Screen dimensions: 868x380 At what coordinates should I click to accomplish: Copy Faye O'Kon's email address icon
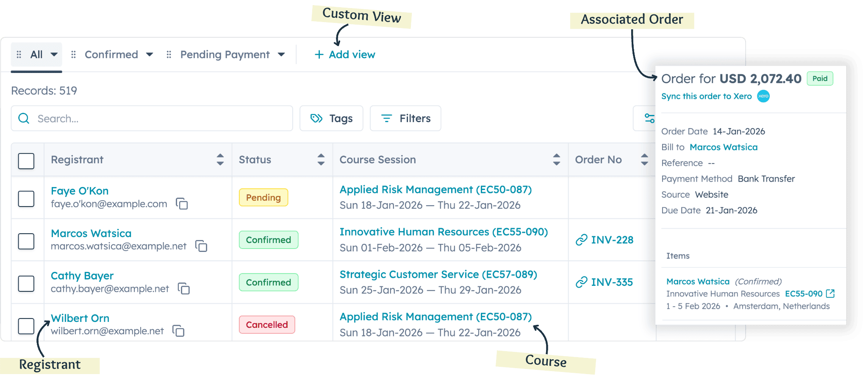[182, 204]
